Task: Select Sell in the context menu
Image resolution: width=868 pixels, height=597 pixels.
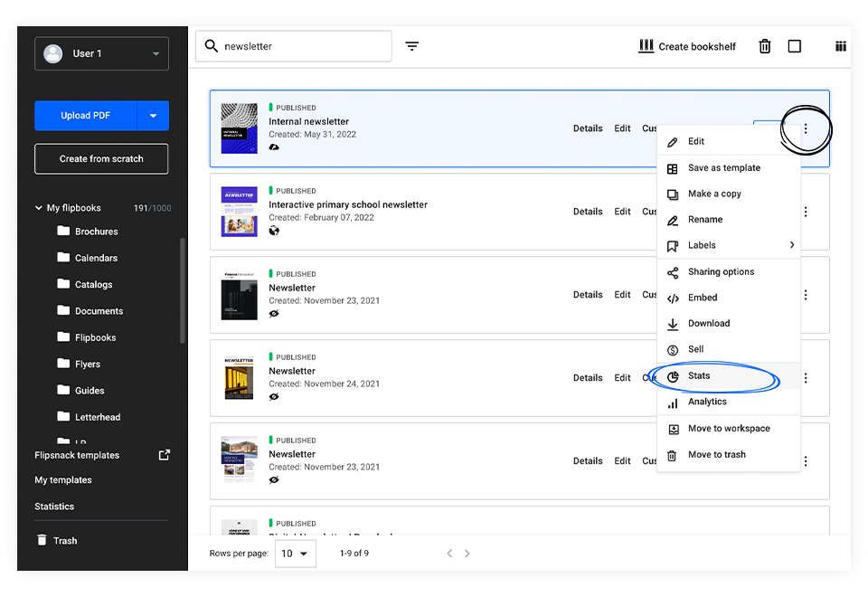Action: (x=729, y=349)
